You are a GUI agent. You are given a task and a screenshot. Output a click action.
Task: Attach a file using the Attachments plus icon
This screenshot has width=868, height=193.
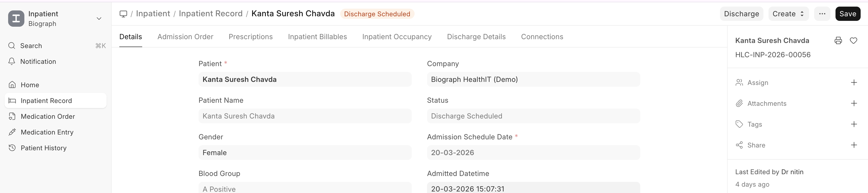[854, 103]
